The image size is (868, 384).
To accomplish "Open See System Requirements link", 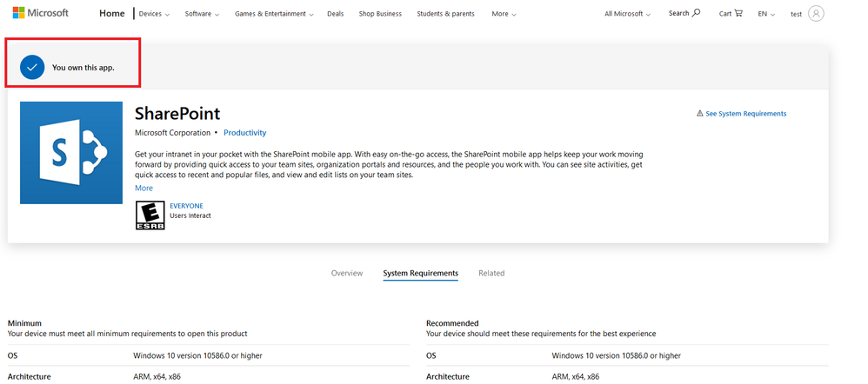I will click(x=745, y=114).
